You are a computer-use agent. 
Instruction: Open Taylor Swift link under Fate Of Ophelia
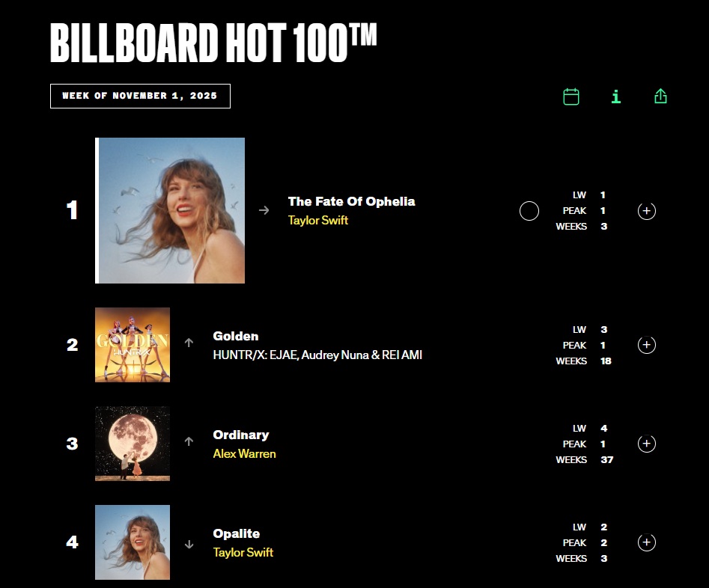point(318,220)
